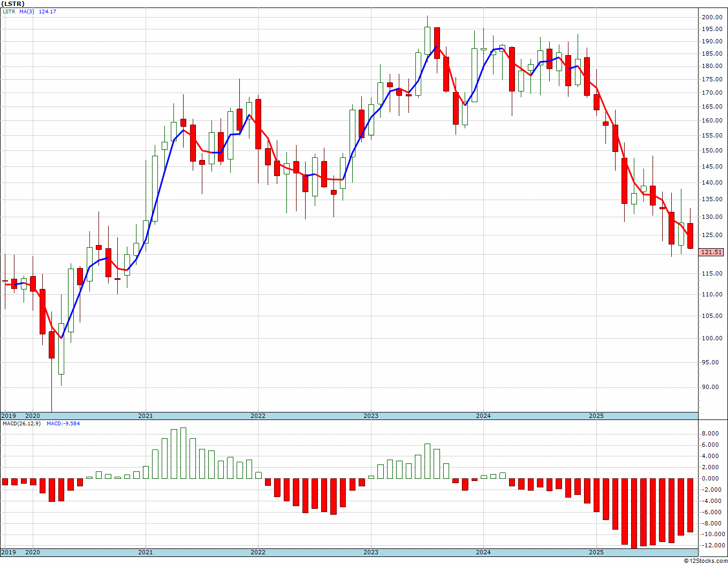Click the current price tag 121.51
Image resolution: width=728 pixels, height=565 pixels.
click(x=711, y=253)
